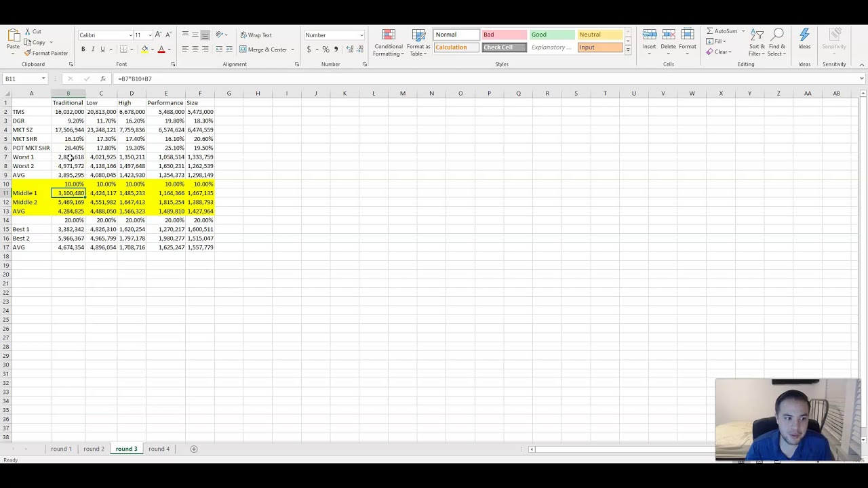
Task: Decrease the font size
Action: pos(167,35)
